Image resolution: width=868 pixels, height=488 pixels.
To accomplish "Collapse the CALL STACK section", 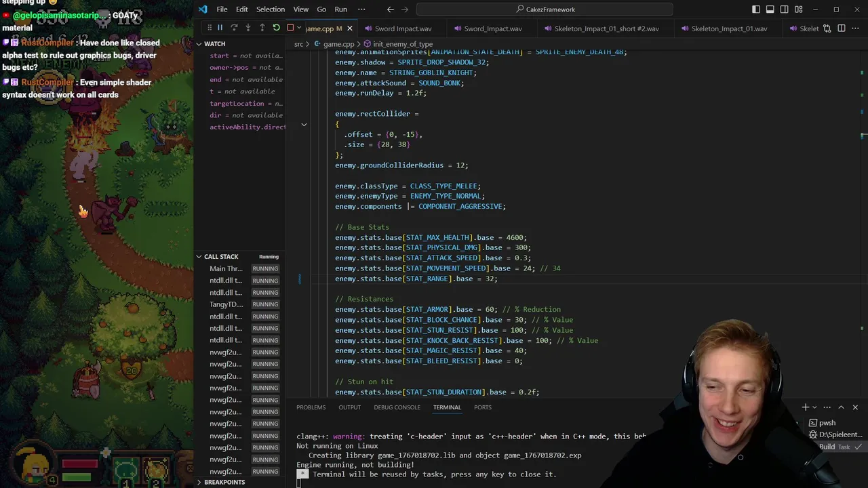I will click(x=199, y=257).
